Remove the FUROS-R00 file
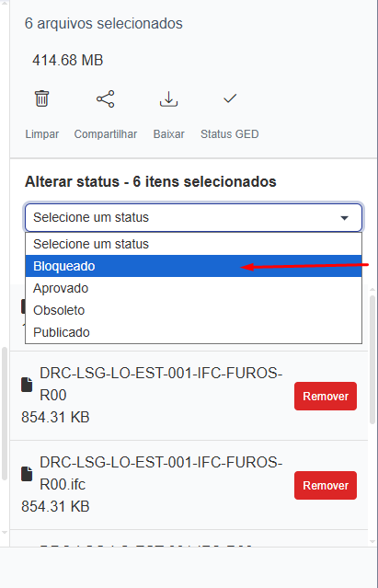This screenshot has width=378, height=588. [x=326, y=396]
